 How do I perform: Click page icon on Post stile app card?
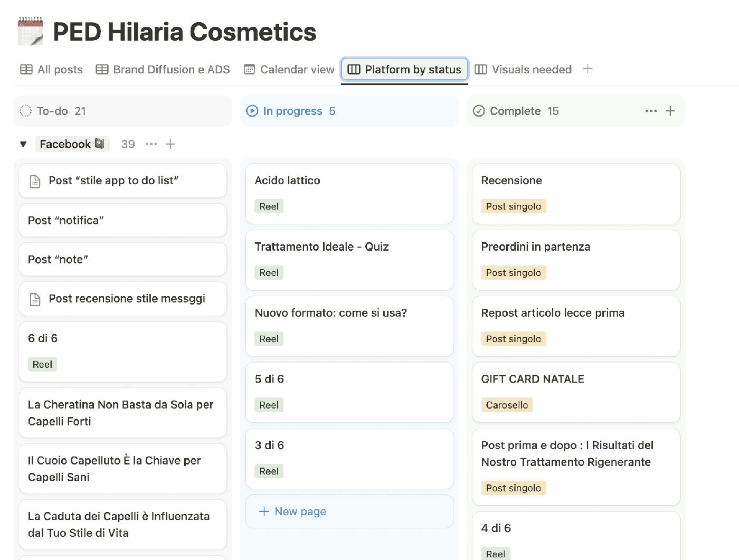[x=35, y=181]
